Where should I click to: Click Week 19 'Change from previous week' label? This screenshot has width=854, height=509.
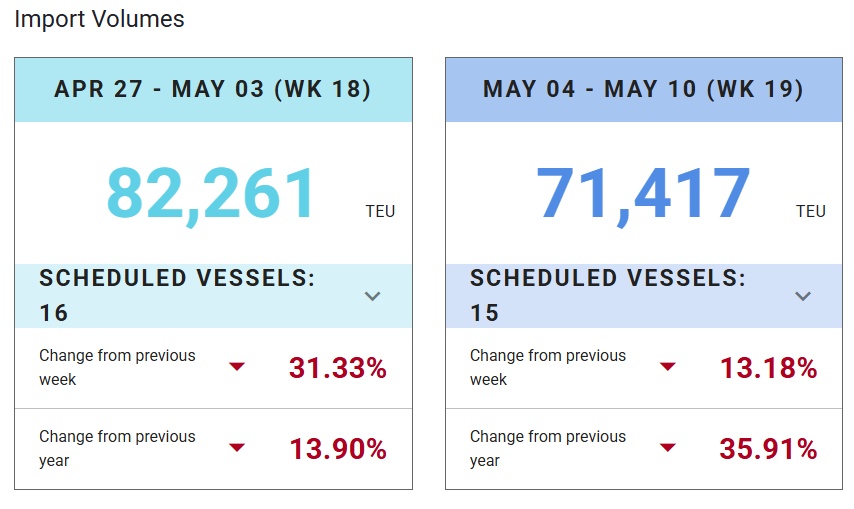(548, 367)
